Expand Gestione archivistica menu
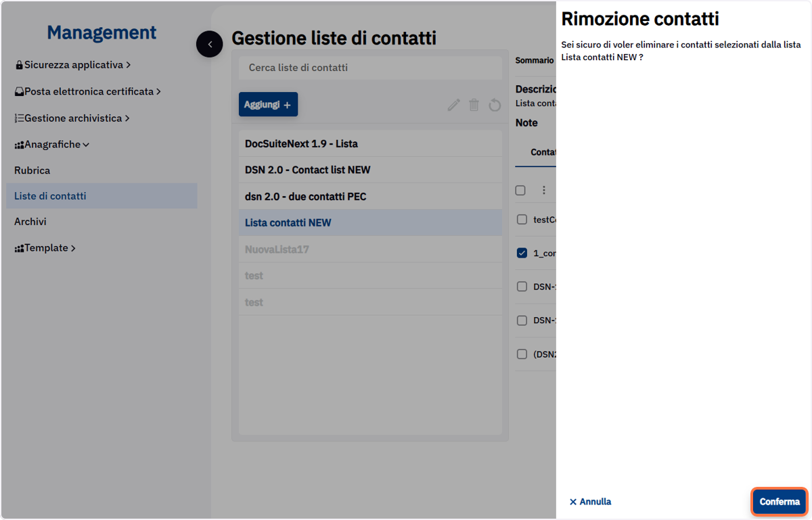This screenshot has height=520, width=812. tap(72, 118)
